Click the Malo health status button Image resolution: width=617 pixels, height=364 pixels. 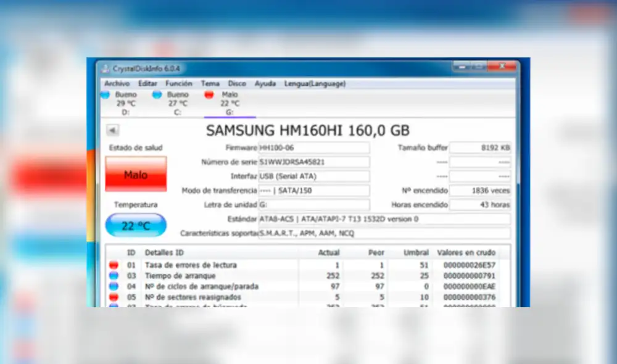point(135,175)
